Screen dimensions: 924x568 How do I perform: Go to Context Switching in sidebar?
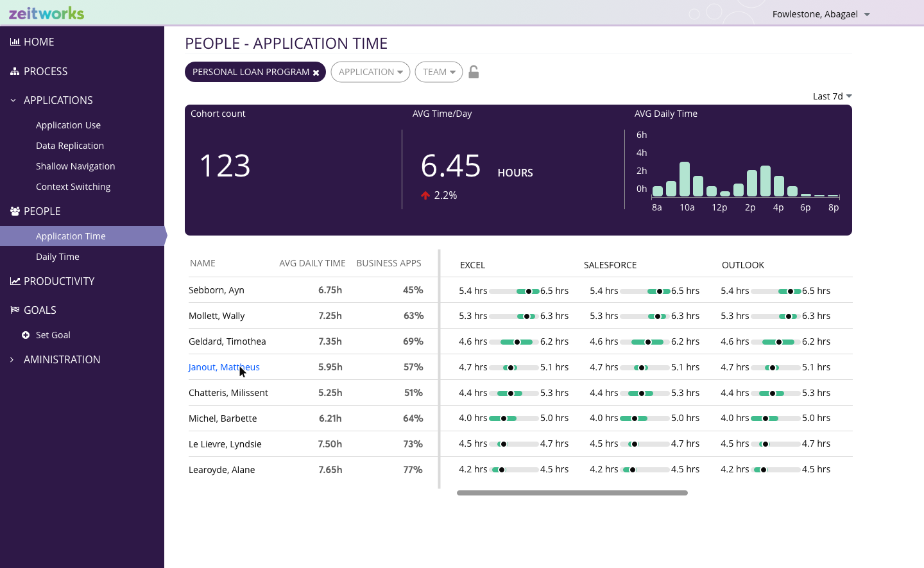point(73,187)
